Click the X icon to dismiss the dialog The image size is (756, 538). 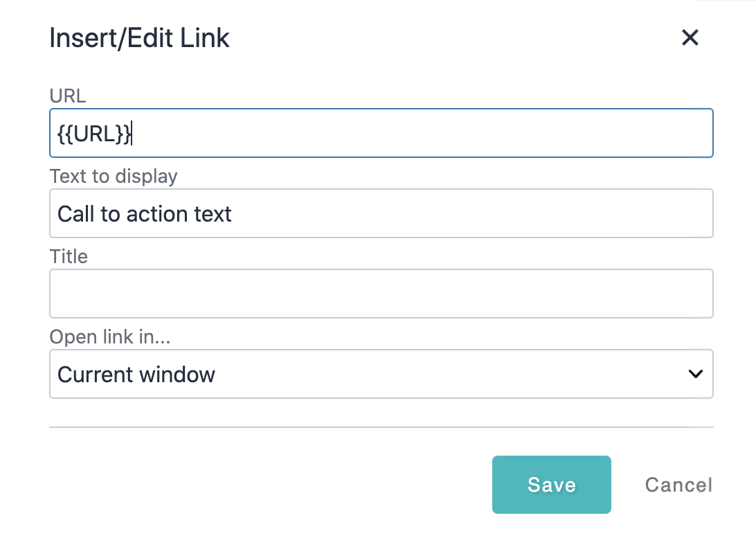pos(690,38)
